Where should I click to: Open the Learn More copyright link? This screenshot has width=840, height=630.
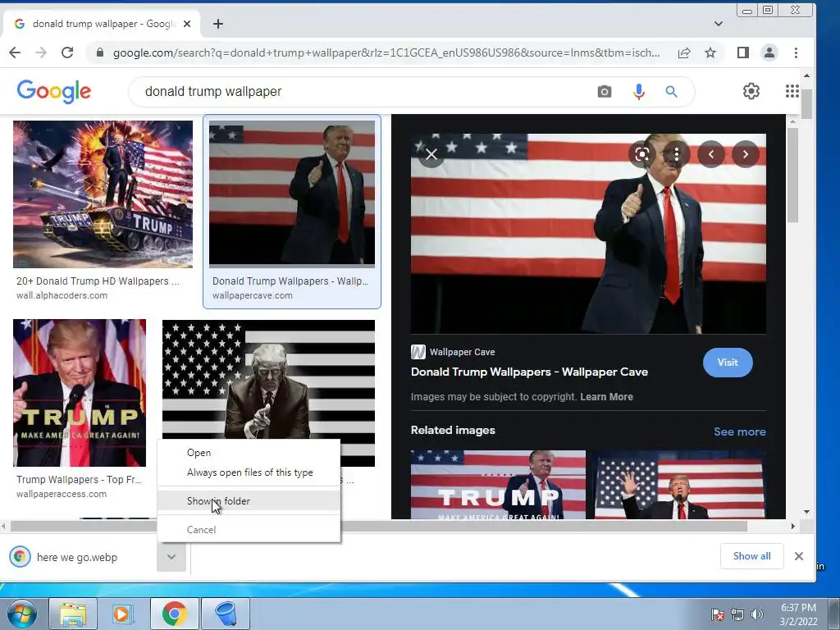(606, 397)
